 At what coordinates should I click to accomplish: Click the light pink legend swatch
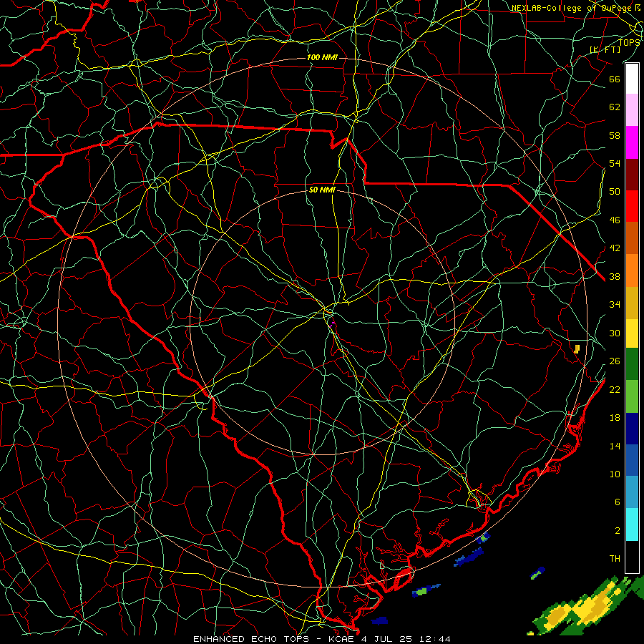coord(632,110)
